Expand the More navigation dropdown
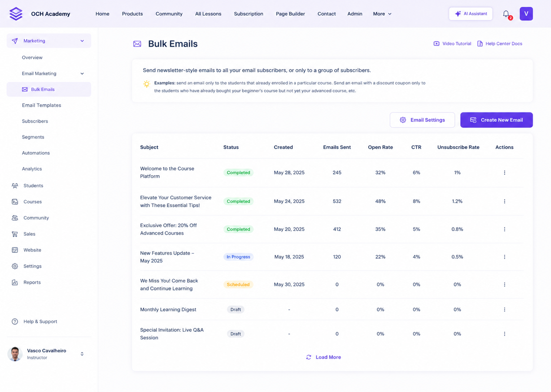 pos(382,14)
